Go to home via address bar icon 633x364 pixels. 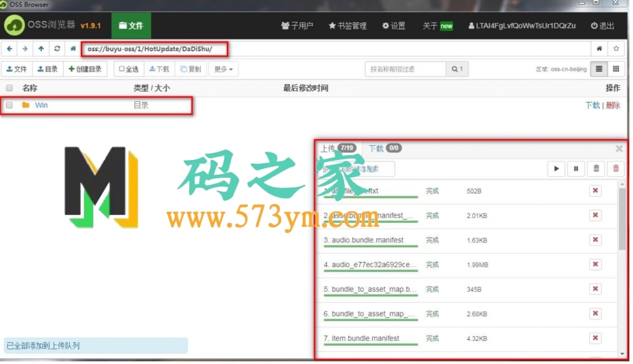(x=73, y=49)
